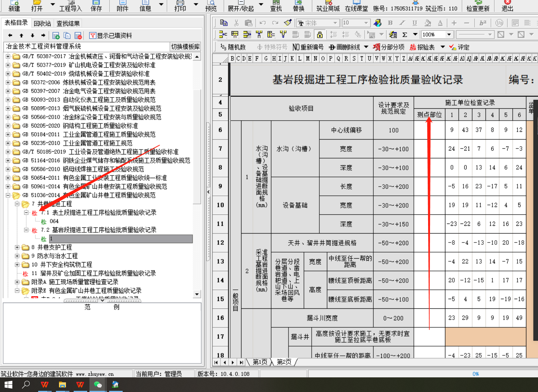Viewport: 538px width, 392px height.
Task: Select sheet tab 第1页
Action: [x=260, y=362]
